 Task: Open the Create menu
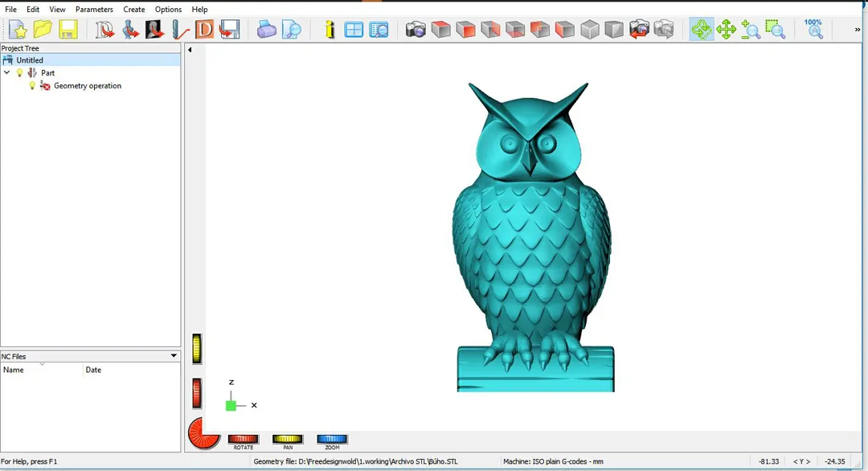pyautogui.click(x=134, y=10)
